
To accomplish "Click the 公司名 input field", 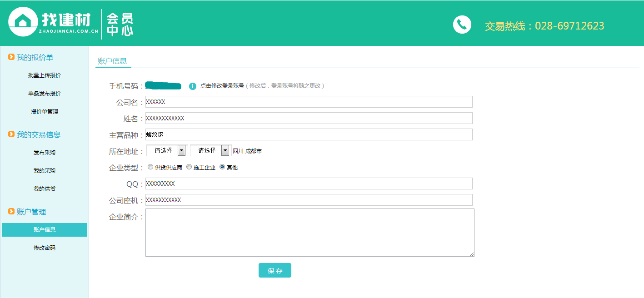I will (309, 102).
